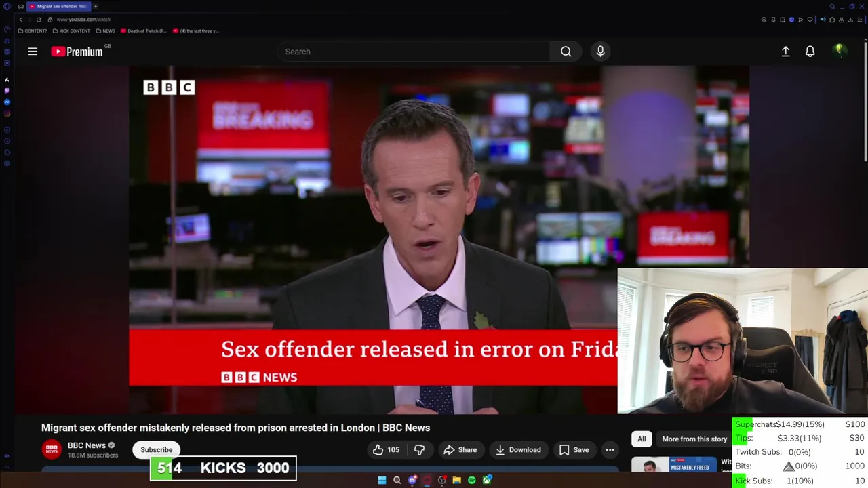Viewport: 868px width, 488px height.
Task: Open the last three y... bookmark
Action: [x=197, y=30]
